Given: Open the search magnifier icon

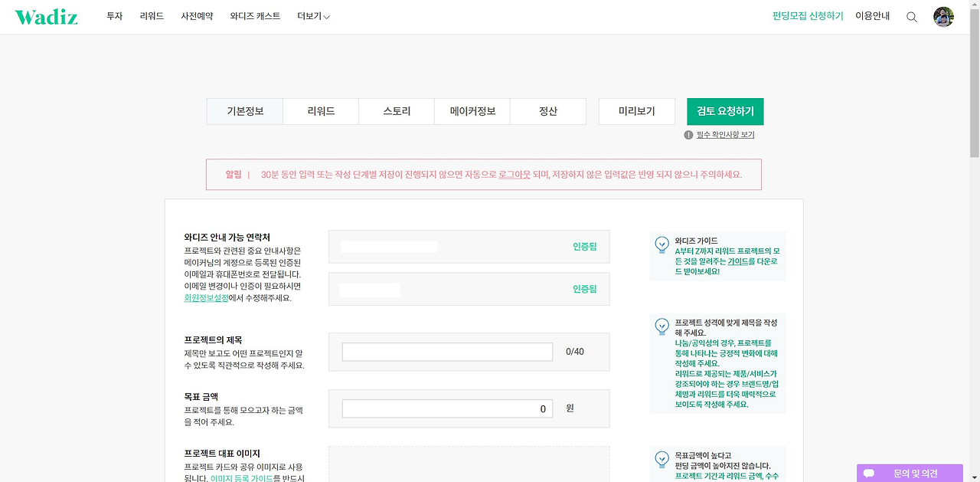Looking at the screenshot, I should [x=912, y=17].
